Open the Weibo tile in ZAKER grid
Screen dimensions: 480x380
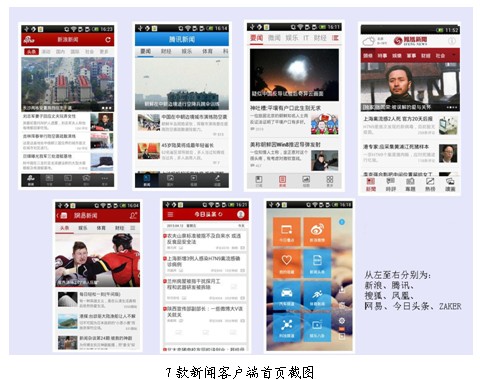coord(317,232)
